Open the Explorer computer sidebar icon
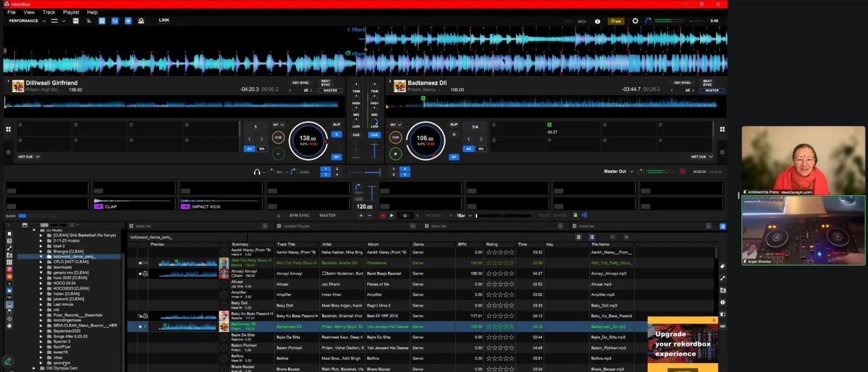Screen dimensions: 868x372 point(9,305)
